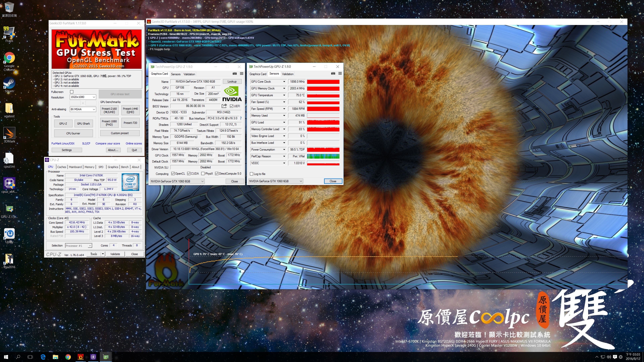This screenshot has width=644, height=362.
Task: Switch to the SPD tab in CPU-Z
Action: coord(101,167)
